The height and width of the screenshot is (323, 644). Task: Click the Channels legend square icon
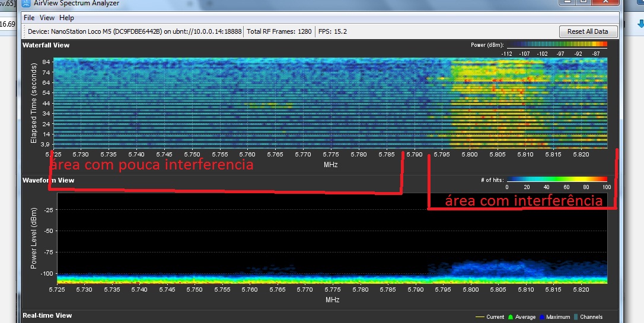click(x=576, y=317)
